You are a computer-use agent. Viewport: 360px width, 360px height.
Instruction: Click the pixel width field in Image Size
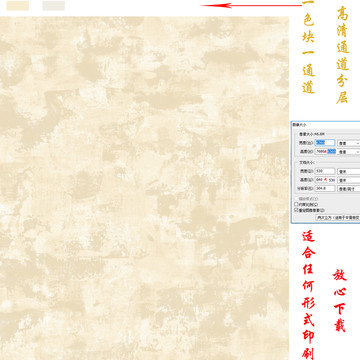(x=325, y=143)
